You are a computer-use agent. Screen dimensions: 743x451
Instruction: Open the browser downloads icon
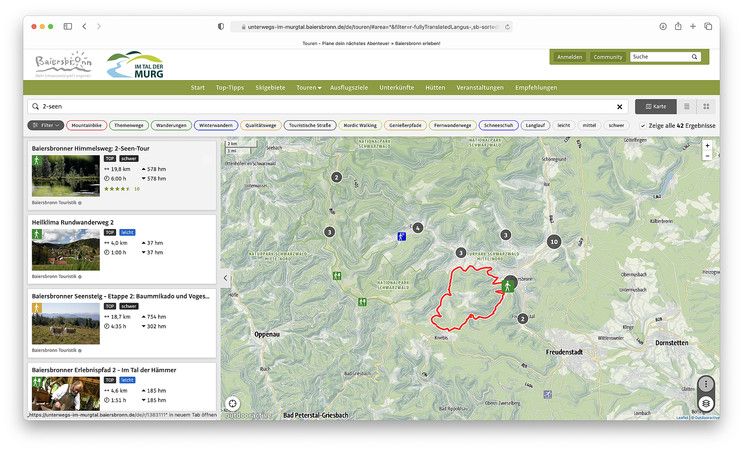(663, 27)
